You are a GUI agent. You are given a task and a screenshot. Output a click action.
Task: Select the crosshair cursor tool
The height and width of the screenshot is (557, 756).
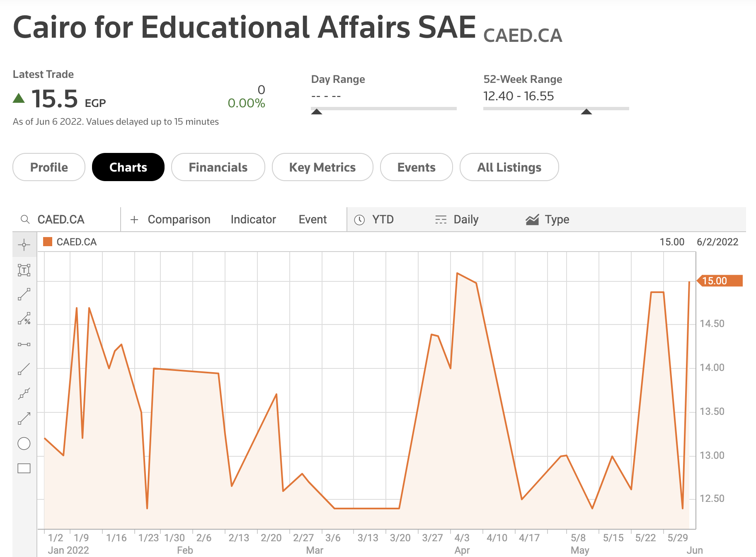[24, 245]
